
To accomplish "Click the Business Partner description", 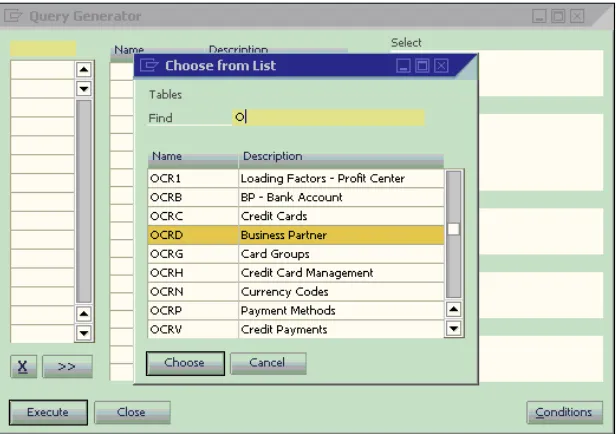I will pyautogui.click(x=284, y=235).
